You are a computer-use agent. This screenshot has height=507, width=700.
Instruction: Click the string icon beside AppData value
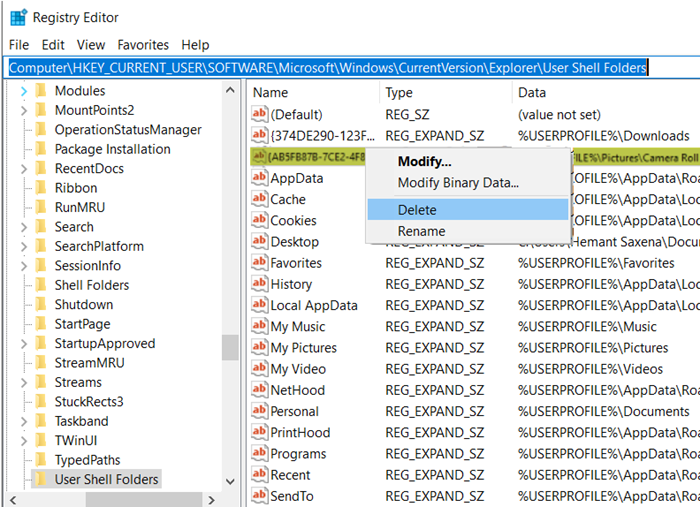point(259,178)
